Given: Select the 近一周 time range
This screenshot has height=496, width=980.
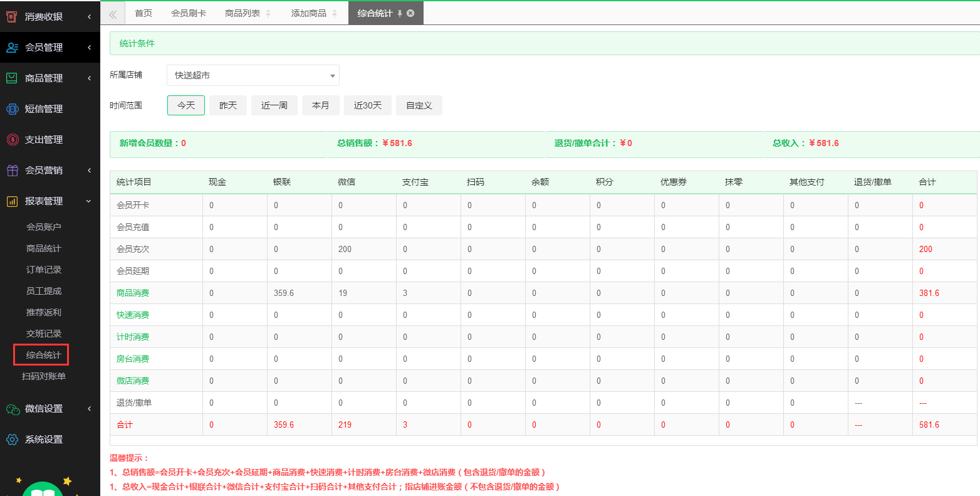Looking at the screenshot, I should point(274,105).
